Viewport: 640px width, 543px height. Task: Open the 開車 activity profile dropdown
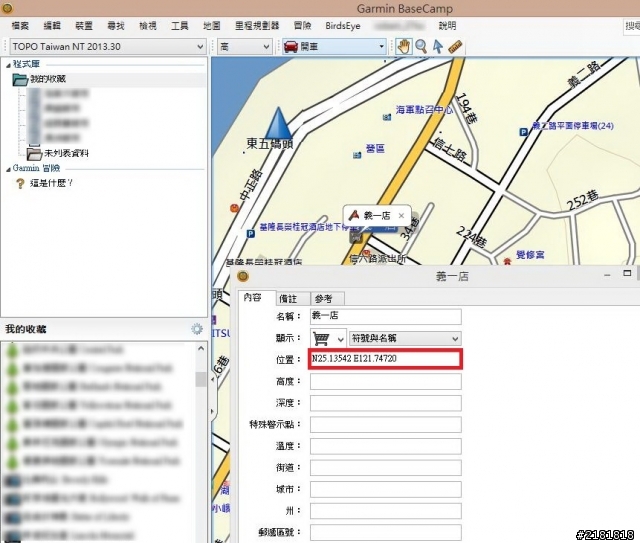tap(381, 47)
